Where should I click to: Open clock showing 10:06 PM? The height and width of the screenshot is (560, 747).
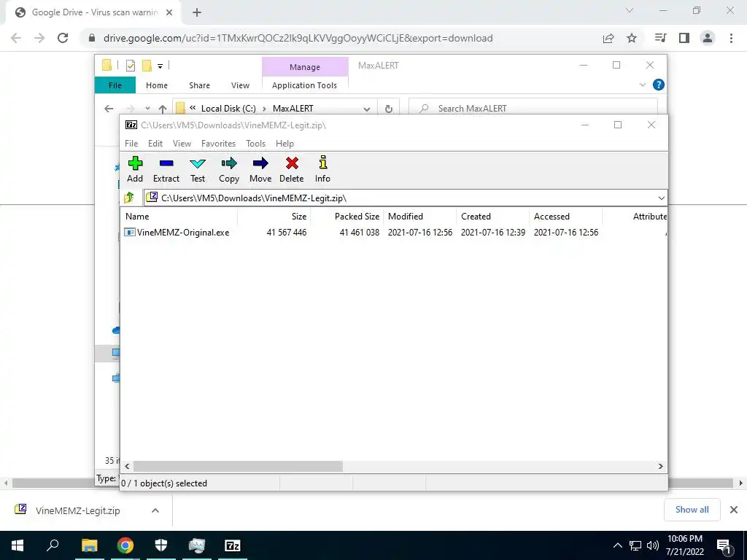click(684, 545)
